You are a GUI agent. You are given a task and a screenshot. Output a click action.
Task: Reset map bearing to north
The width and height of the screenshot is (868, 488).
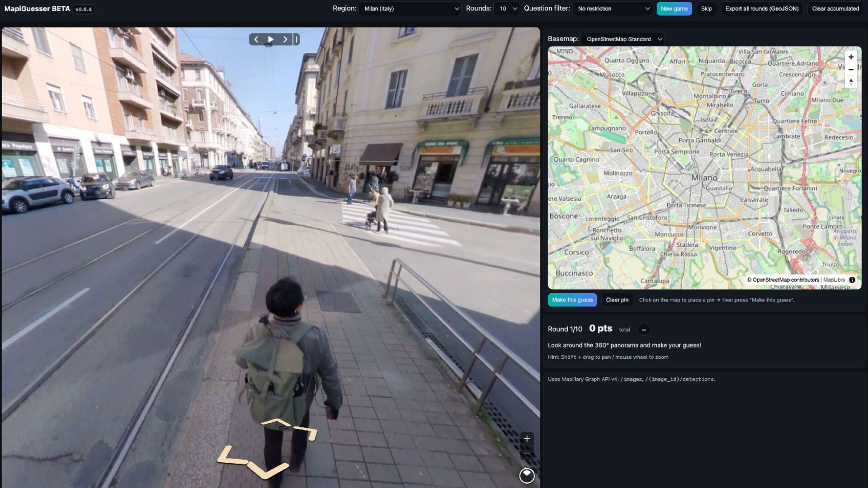(851, 82)
